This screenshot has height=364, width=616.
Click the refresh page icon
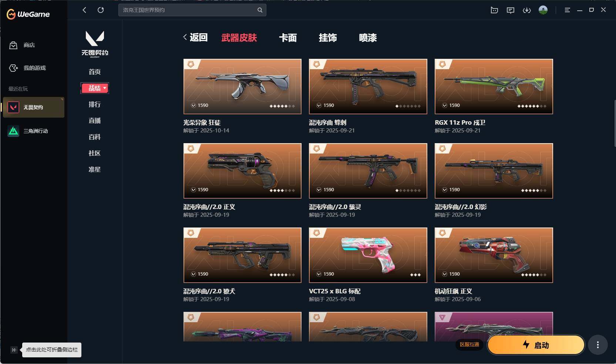coord(101,10)
